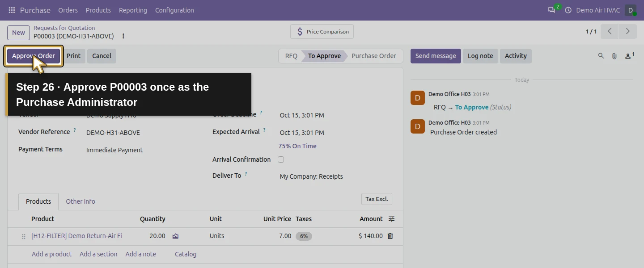Click the Print button
This screenshot has width=644, height=268.
coord(73,56)
